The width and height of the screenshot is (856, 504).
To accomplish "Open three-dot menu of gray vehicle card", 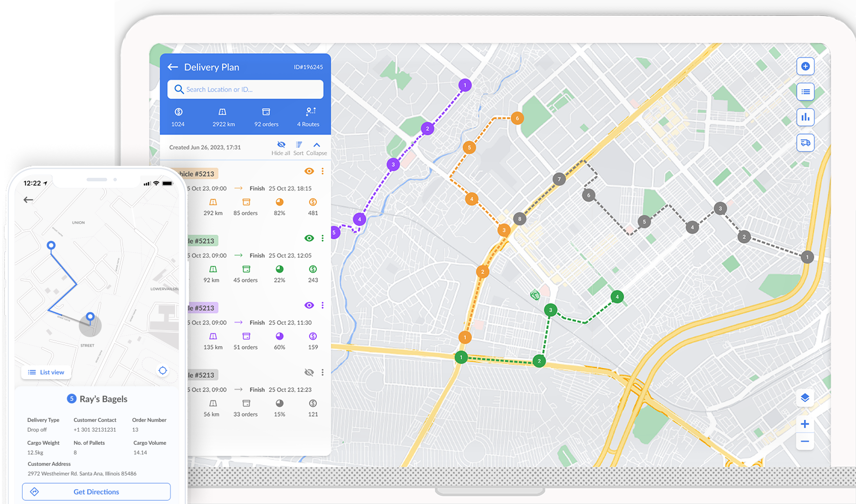I will coord(323,372).
